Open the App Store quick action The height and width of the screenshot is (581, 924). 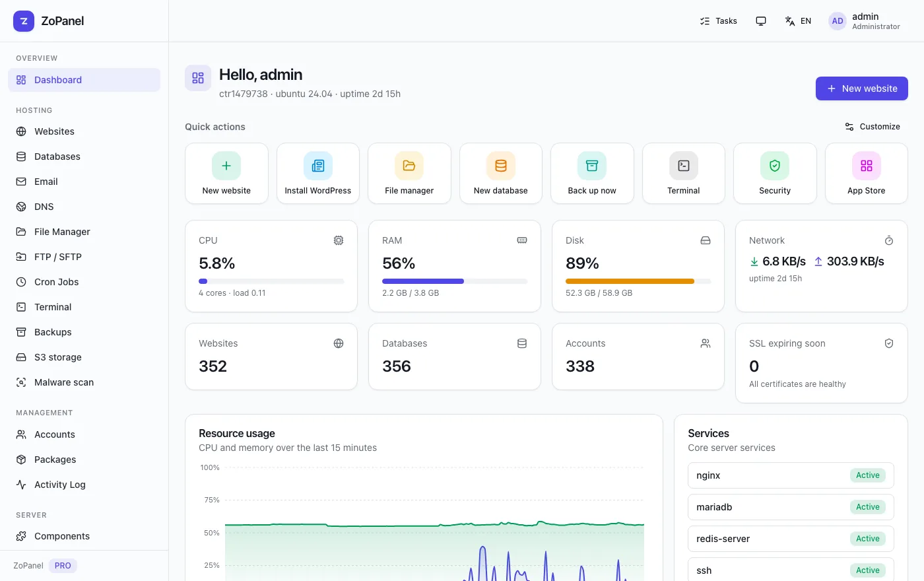point(867,174)
